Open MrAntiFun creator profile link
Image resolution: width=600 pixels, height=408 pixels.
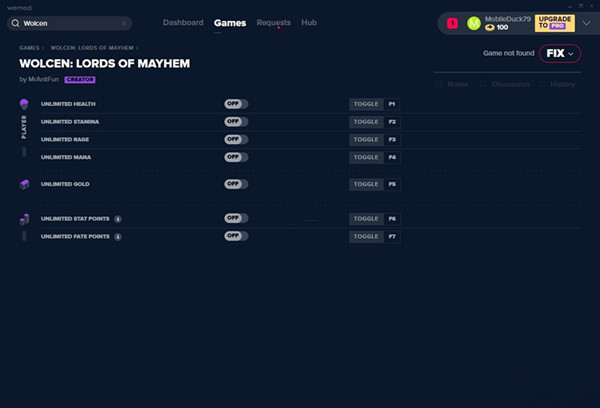(x=43, y=79)
